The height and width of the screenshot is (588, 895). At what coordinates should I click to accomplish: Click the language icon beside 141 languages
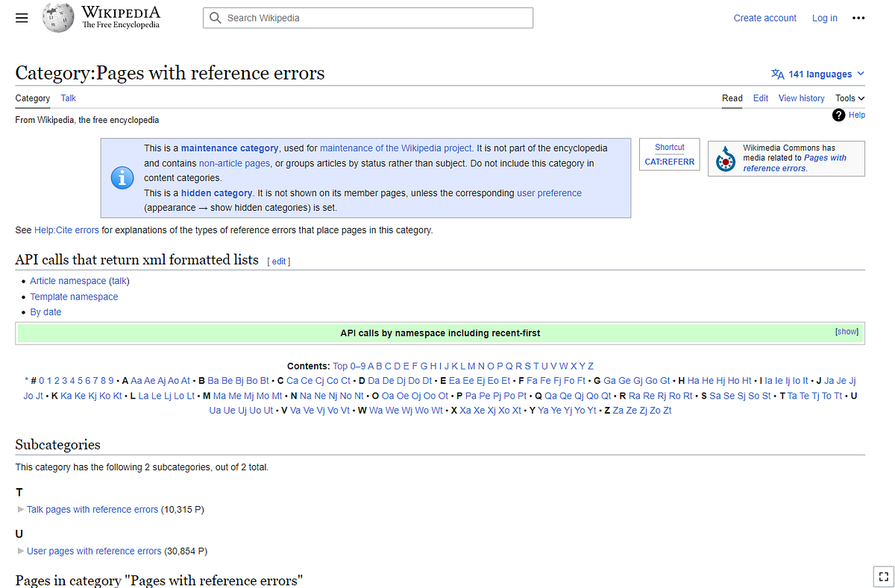click(778, 74)
